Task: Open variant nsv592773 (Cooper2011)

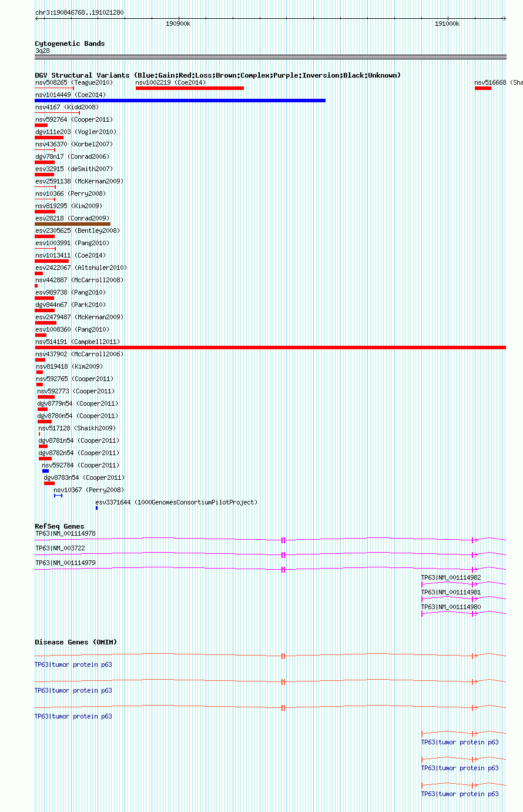Action: 76,391
